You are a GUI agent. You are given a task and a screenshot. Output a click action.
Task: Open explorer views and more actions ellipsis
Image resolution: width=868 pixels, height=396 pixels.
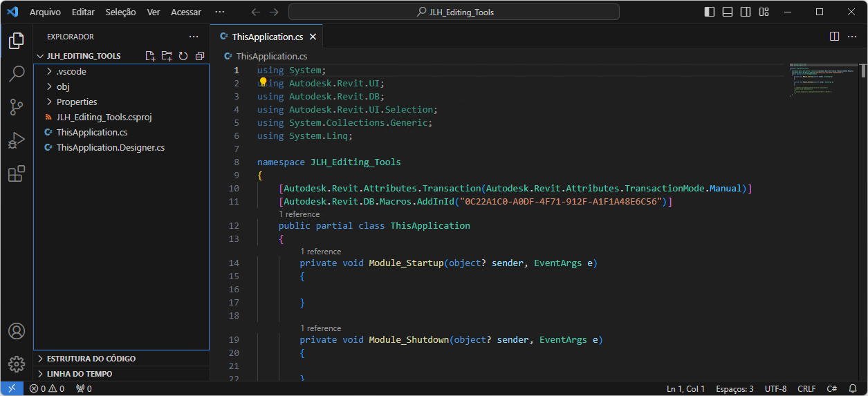194,37
